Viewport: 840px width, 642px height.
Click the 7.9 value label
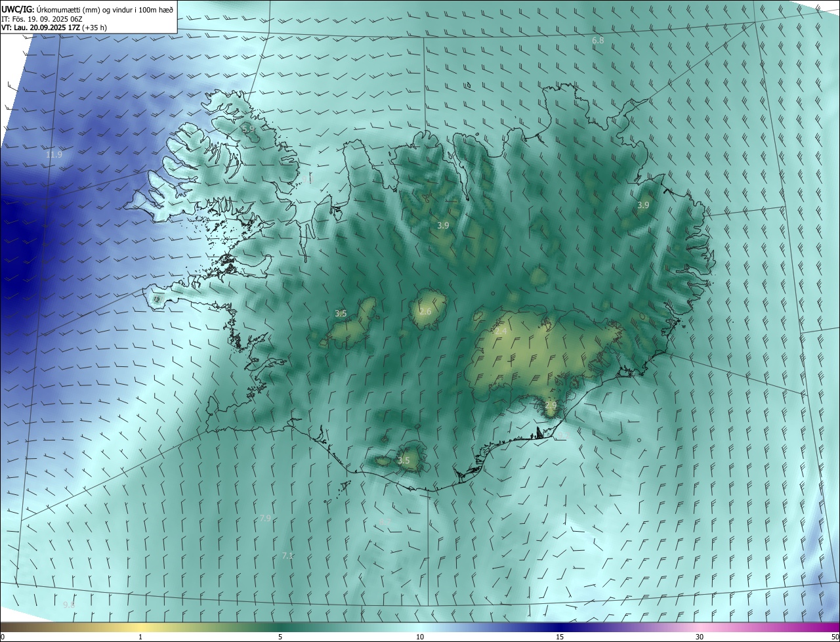point(265,518)
